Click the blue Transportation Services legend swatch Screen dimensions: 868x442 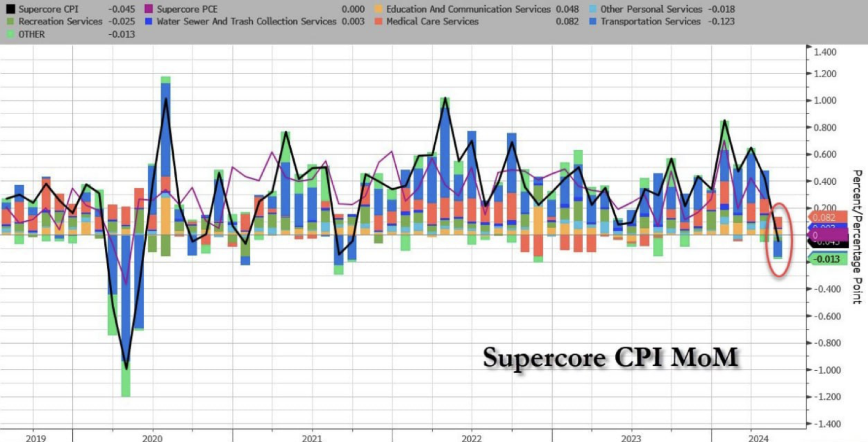click(593, 22)
